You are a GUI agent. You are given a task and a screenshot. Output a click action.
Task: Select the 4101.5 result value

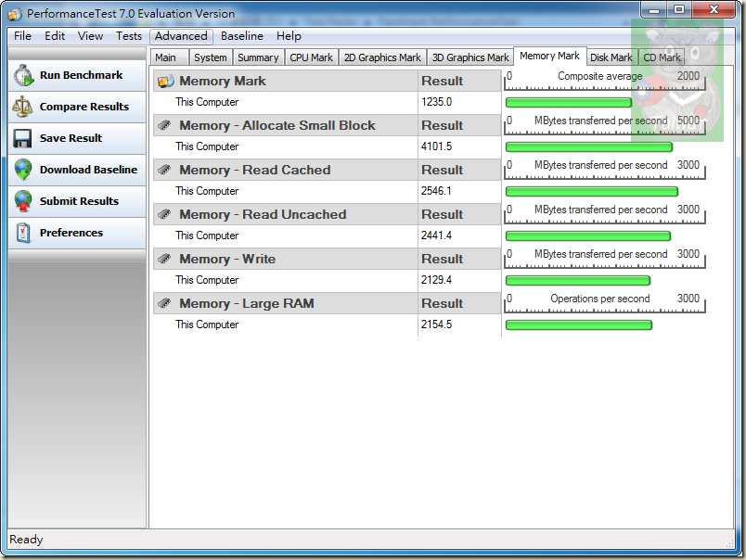[x=436, y=146]
